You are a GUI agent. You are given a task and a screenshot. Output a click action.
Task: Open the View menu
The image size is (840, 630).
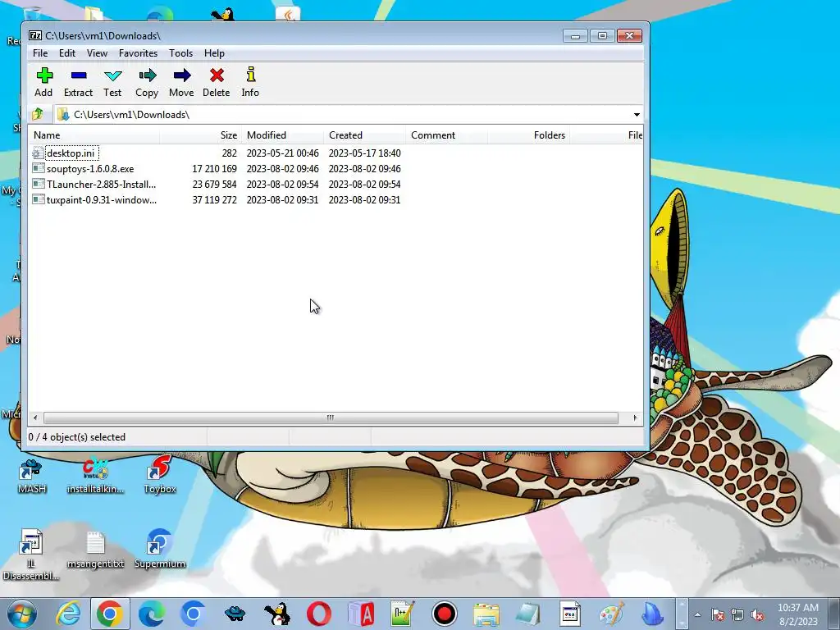pyautogui.click(x=97, y=53)
